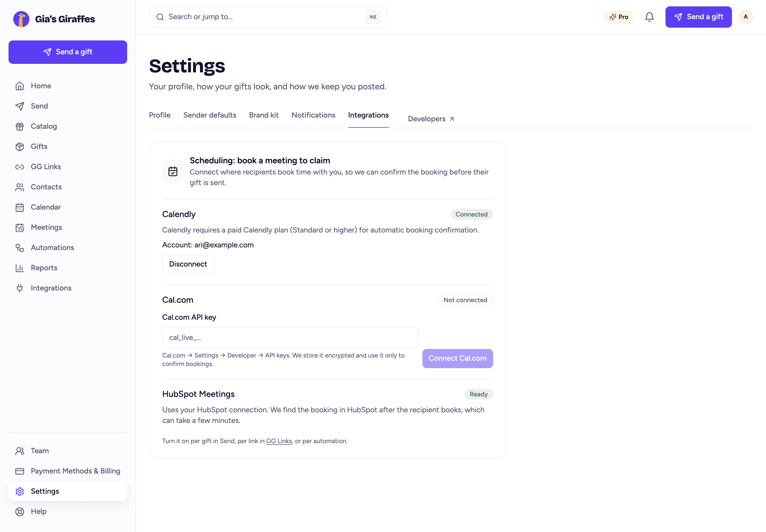Open Catalog in the sidebar
This screenshot has height=532, width=766.
[x=68, y=126]
